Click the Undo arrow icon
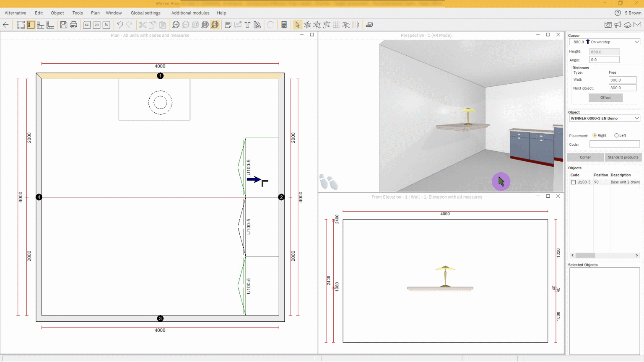Viewport: 644px width, 362px height. tap(120, 25)
